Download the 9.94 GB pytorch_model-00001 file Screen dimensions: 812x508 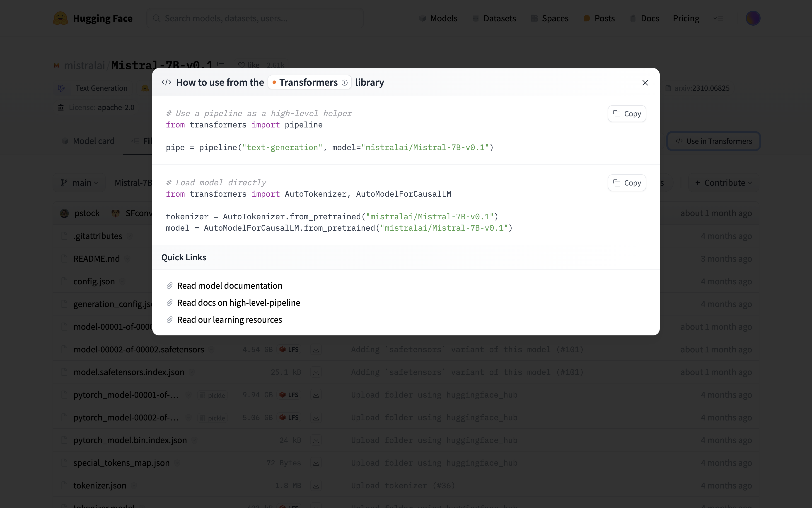click(x=316, y=395)
